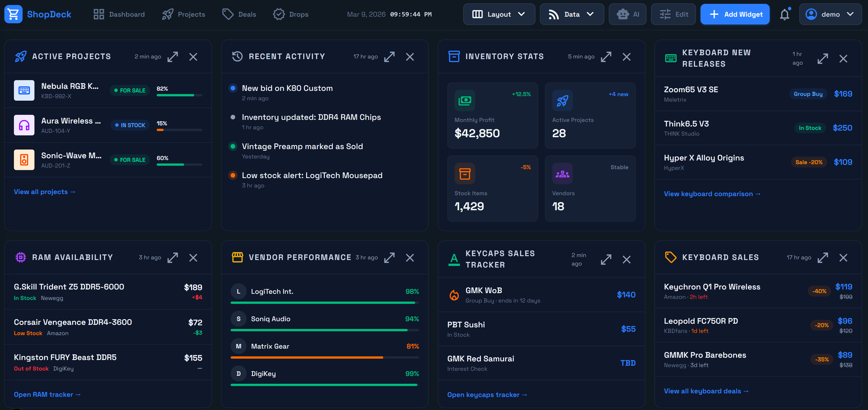
Task: Open the Data dropdown menu
Action: (x=571, y=14)
